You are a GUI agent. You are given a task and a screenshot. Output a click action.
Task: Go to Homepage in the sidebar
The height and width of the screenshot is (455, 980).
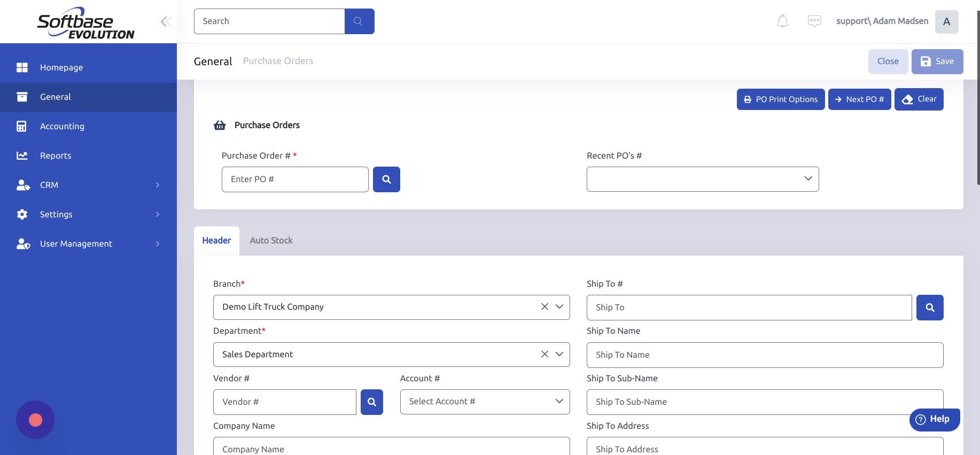(88, 67)
